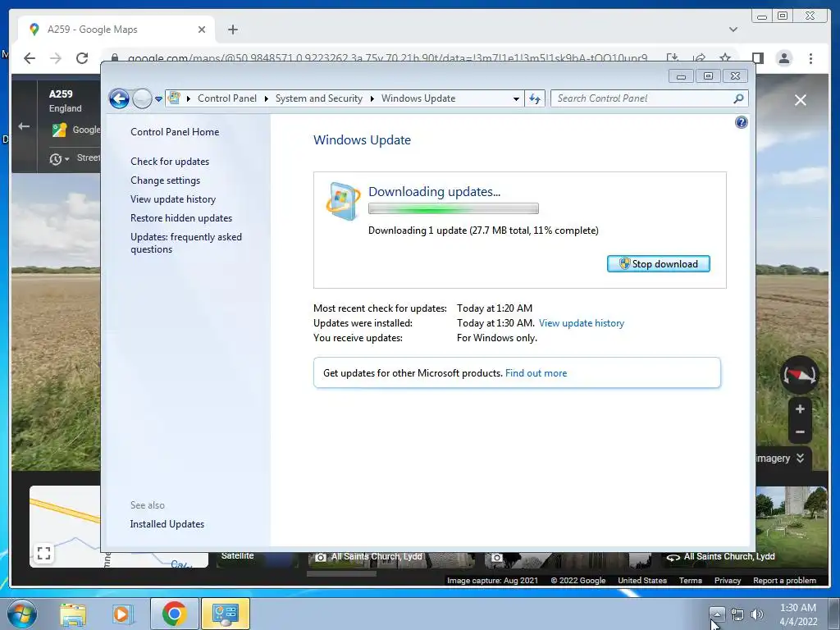Click the download progress bar

coord(453,209)
